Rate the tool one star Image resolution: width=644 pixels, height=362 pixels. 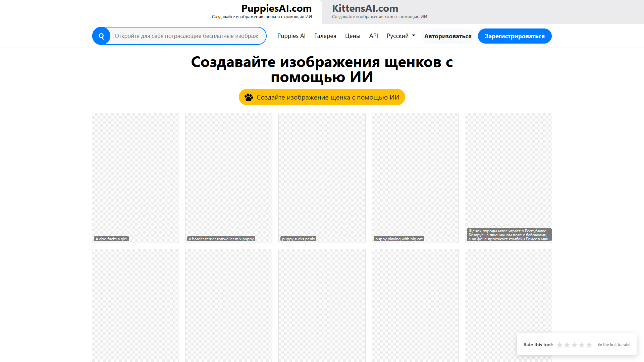559,345
